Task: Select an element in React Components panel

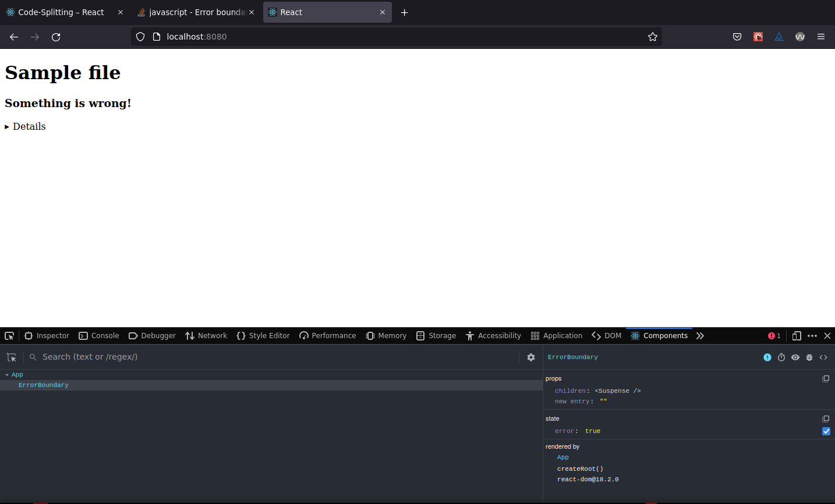Action: point(12,357)
